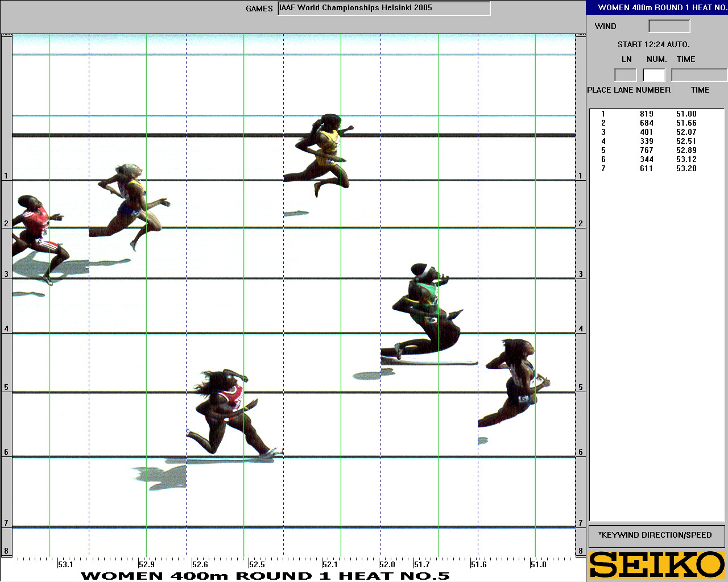Click the 52.0 time scale label
Screen dimensions: 728x582
point(387,564)
